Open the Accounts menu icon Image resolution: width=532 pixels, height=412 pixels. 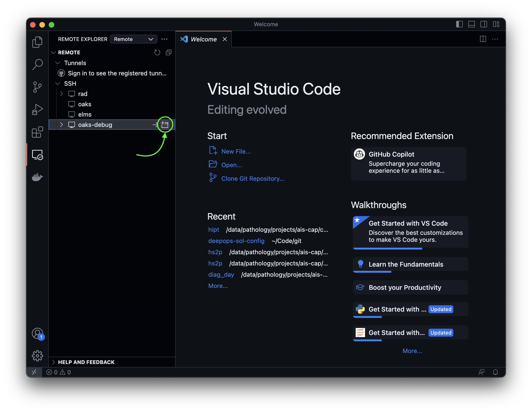pos(37,334)
